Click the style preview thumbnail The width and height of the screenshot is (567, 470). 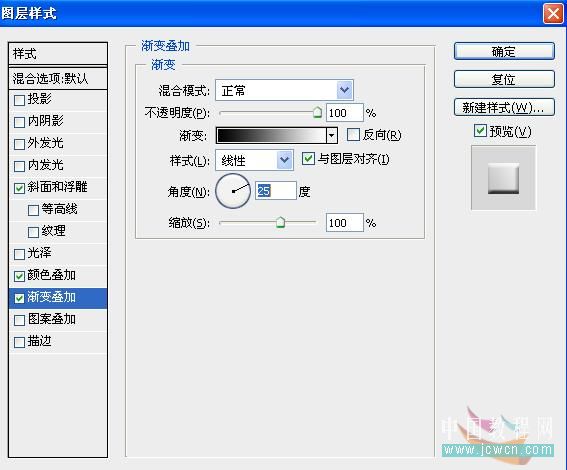[503, 178]
